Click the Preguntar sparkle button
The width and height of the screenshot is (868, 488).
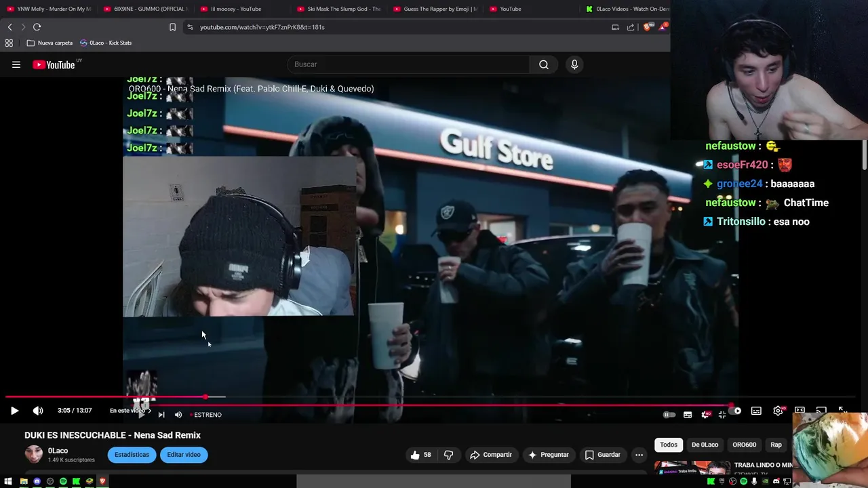point(549,455)
